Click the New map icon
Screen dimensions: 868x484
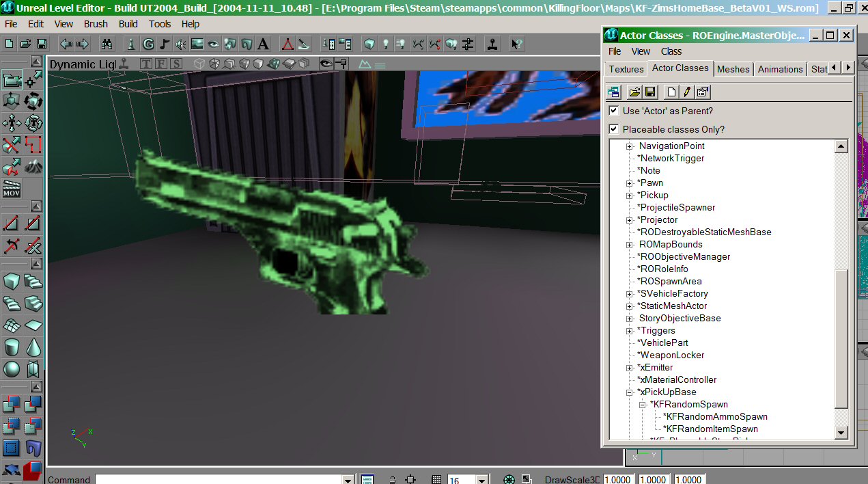10,44
